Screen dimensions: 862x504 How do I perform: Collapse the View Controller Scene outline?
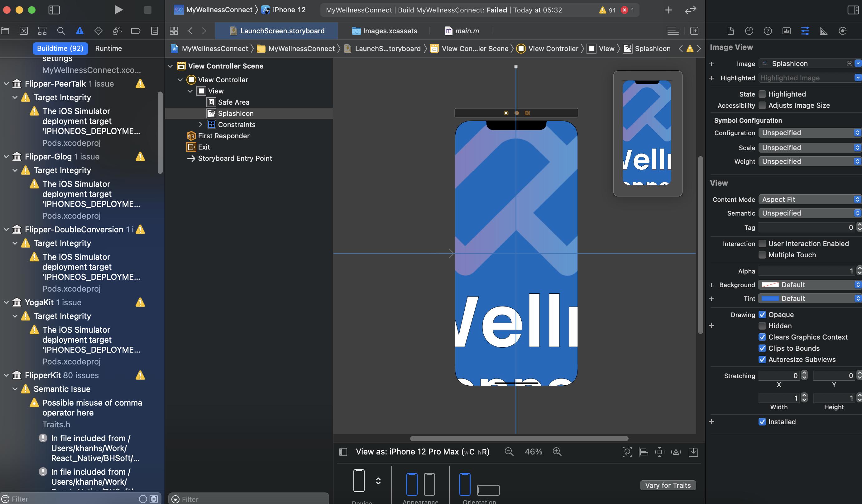tap(170, 66)
